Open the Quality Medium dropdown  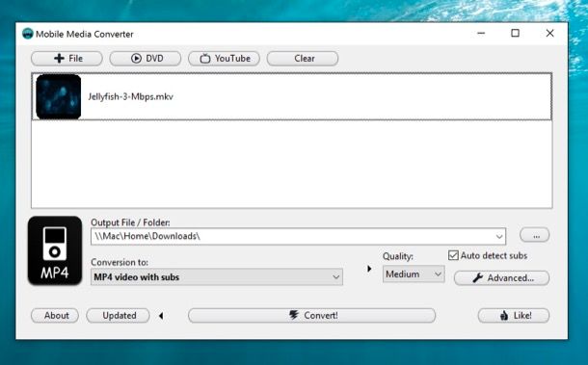coord(414,274)
